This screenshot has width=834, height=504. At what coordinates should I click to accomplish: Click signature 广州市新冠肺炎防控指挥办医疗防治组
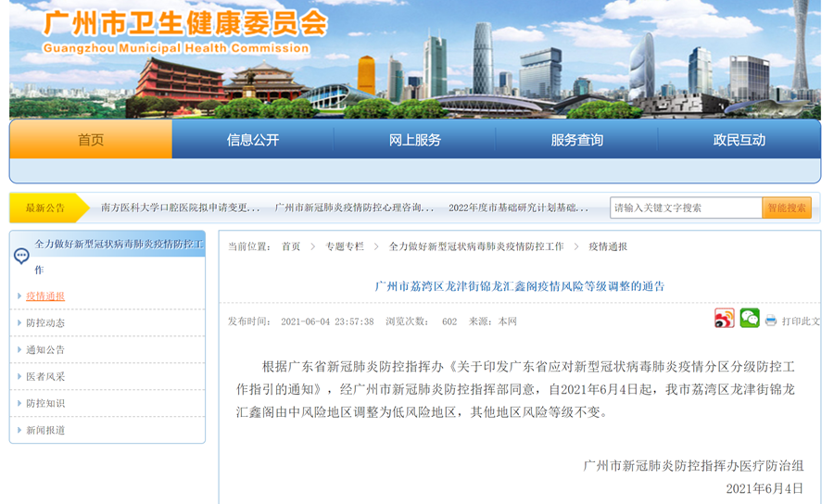693,466
